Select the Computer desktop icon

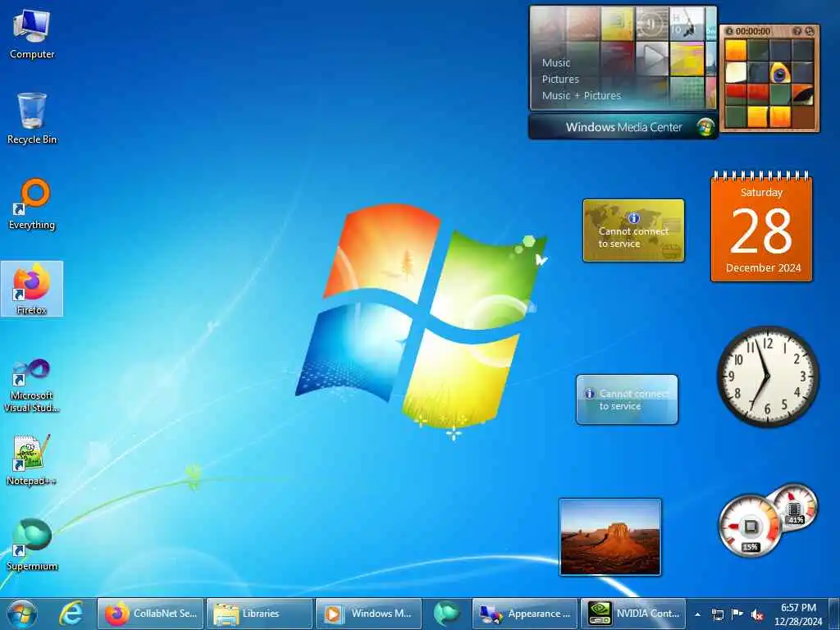[x=32, y=34]
